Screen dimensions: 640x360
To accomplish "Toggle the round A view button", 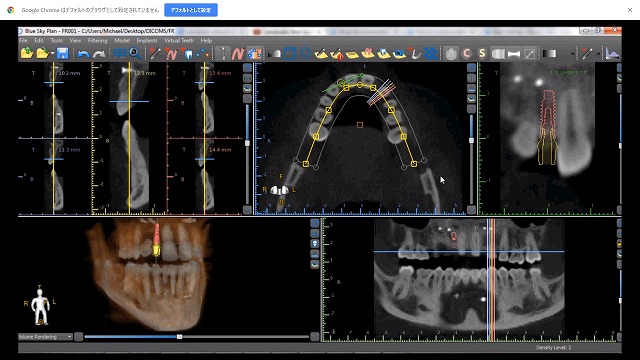I will pos(451,53).
